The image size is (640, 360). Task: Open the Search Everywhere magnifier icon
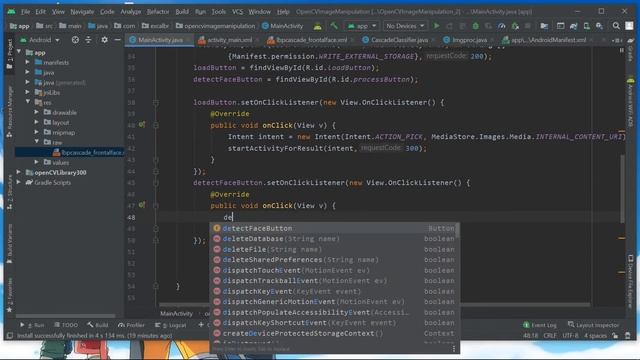pyautogui.click(x=616, y=26)
